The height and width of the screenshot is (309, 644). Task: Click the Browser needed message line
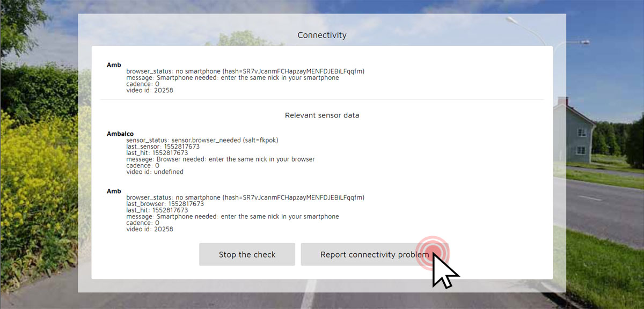point(221,159)
